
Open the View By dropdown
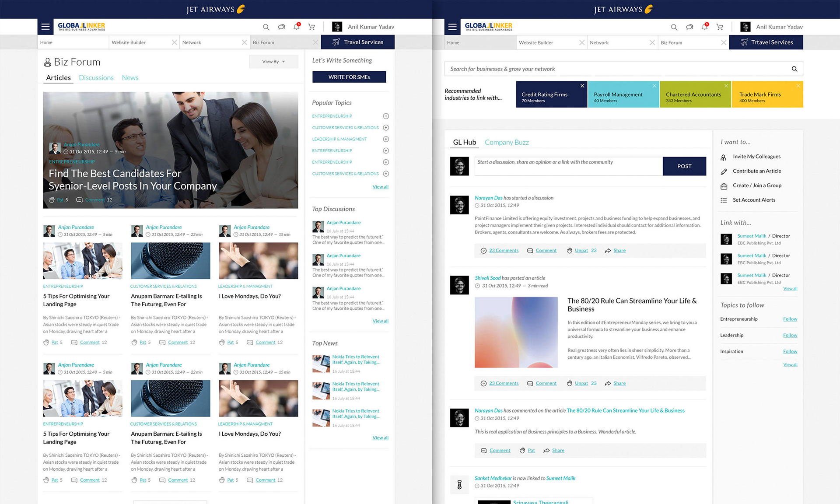273,62
